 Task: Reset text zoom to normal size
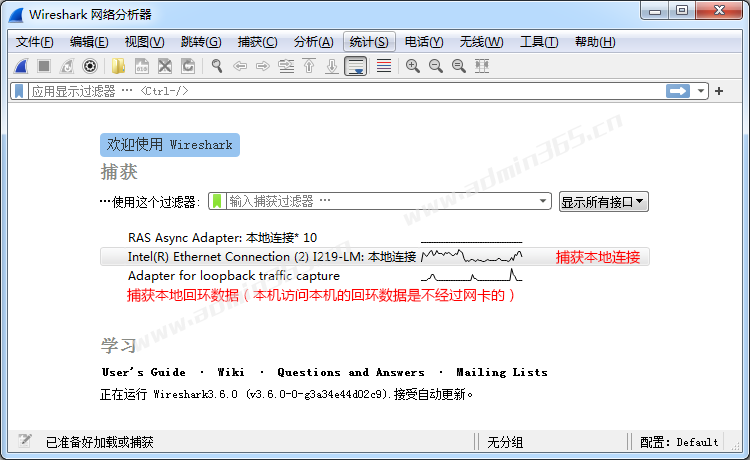tap(458, 66)
